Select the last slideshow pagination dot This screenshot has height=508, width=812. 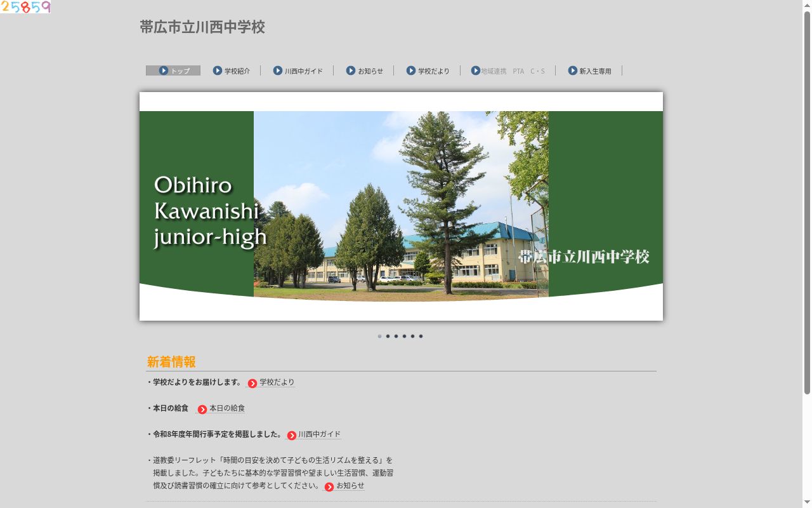click(421, 337)
